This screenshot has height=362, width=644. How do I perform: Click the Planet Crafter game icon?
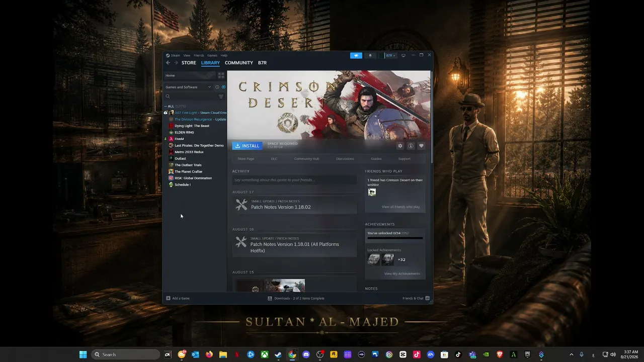coord(171,171)
